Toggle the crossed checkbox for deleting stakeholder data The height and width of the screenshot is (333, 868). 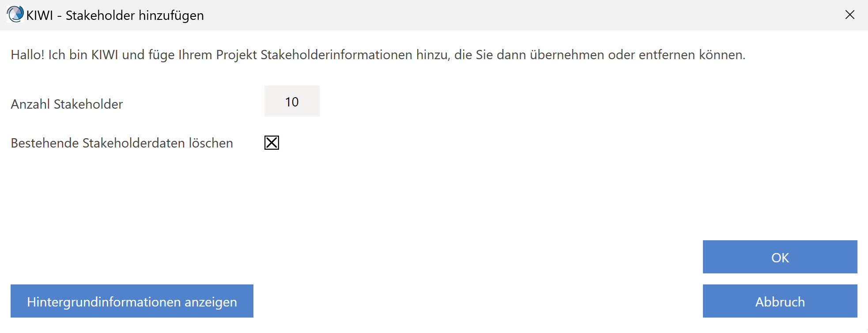pos(272,143)
